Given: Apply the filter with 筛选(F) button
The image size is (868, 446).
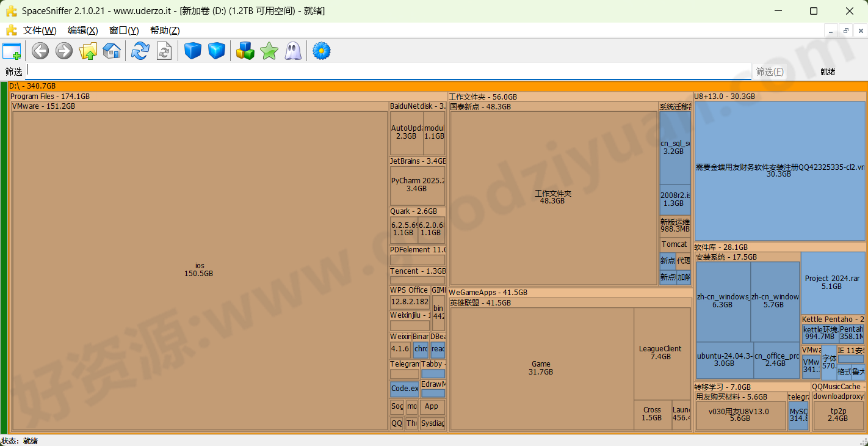Looking at the screenshot, I should point(770,71).
